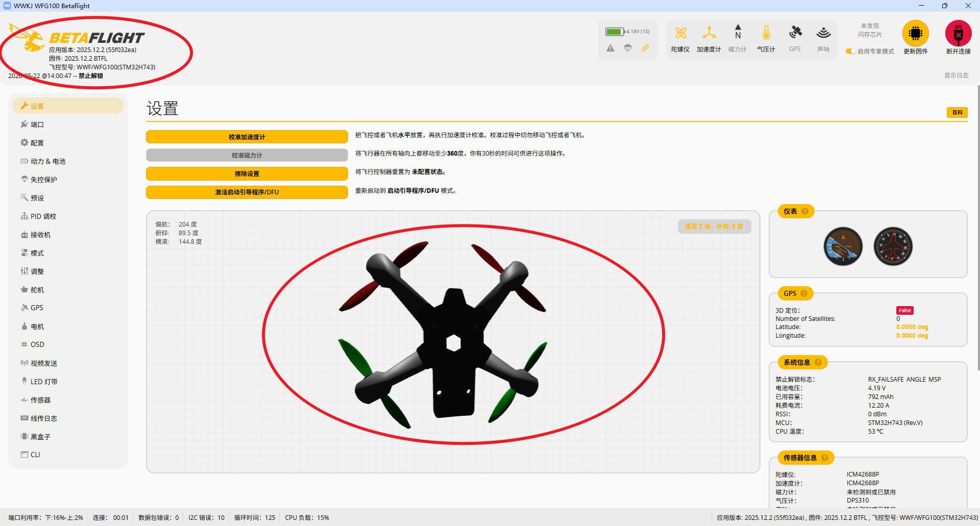This screenshot has height=526, width=980.
Task: Click 'I2C 错误: 10' status entry
Action: point(206,518)
